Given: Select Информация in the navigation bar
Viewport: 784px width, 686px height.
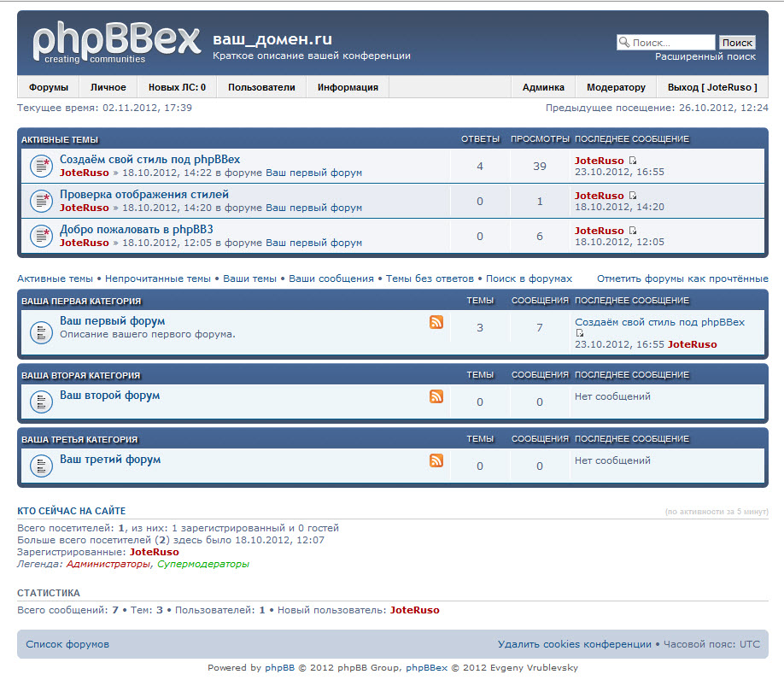Looking at the screenshot, I should [x=348, y=87].
